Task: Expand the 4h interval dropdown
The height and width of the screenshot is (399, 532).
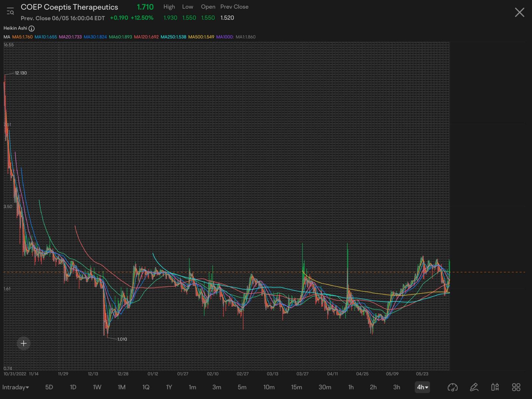Action: click(423, 387)
